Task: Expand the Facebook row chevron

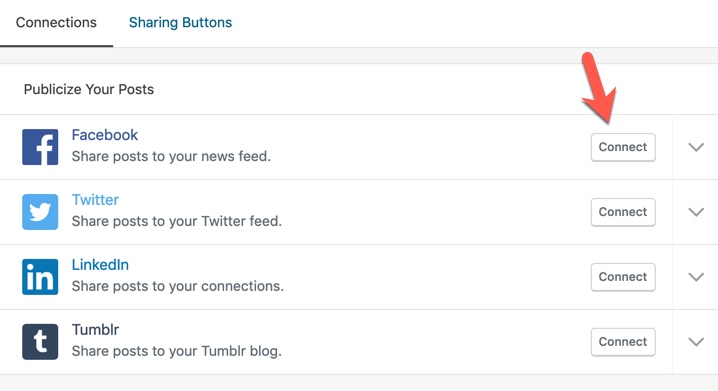Action: pos(696,147)
